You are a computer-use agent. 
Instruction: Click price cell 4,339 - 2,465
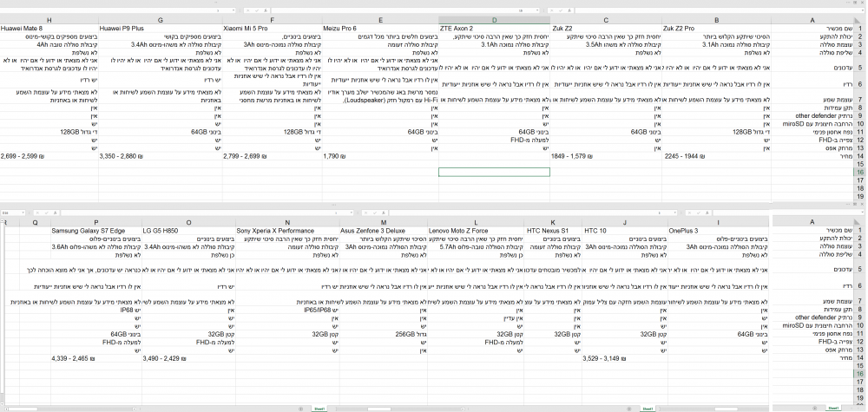click(96, 359)
